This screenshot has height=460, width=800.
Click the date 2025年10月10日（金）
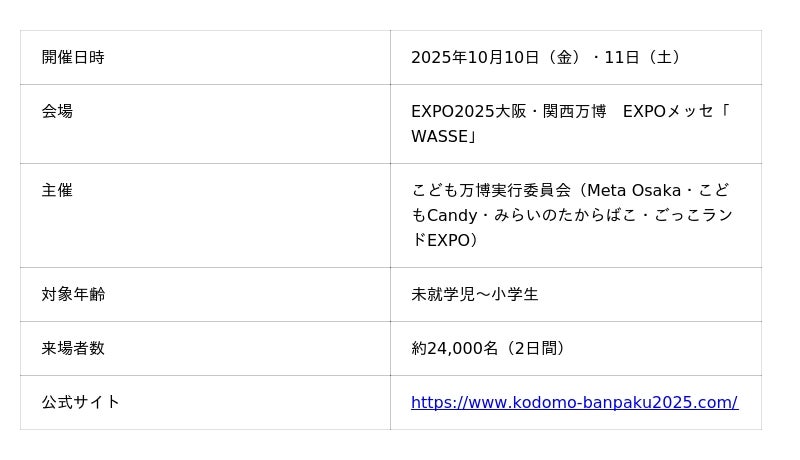point(496,58)
